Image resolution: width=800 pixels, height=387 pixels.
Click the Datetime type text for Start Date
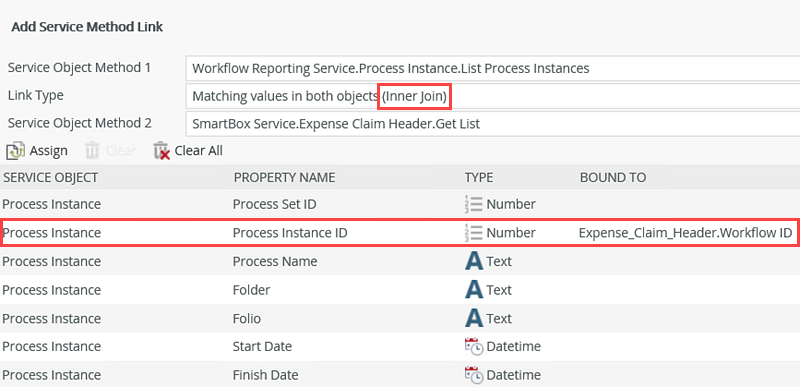[514, 347]
